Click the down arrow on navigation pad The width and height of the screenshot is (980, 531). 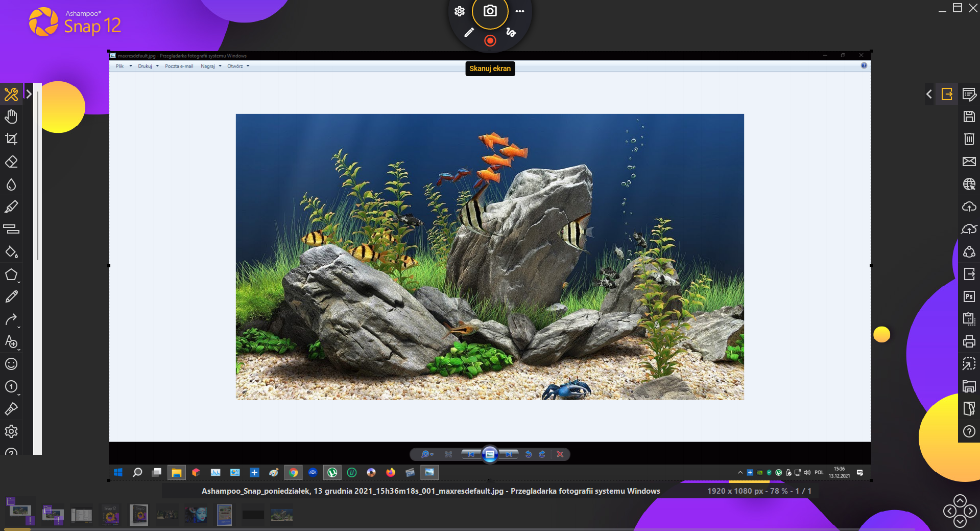pos(960,521)
